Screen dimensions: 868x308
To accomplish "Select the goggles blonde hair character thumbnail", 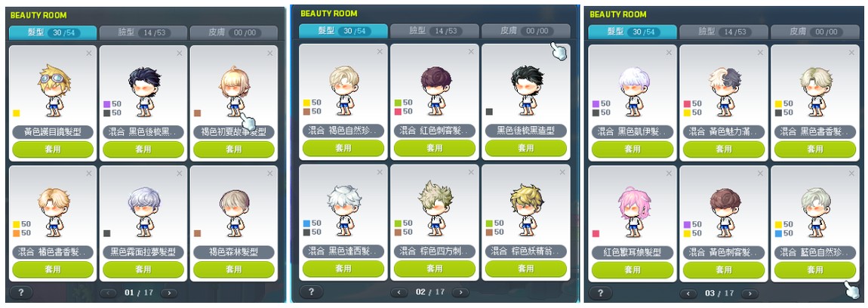I will tap(53, 91).
